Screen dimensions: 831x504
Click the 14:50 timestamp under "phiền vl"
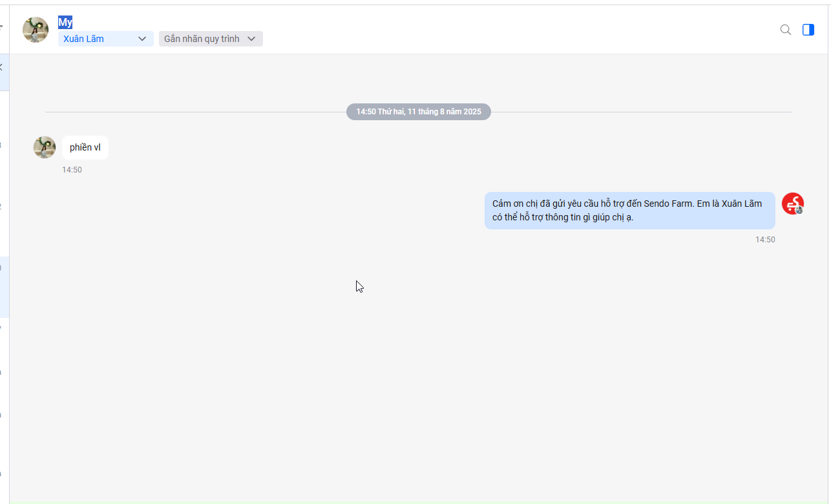[72, 170]
